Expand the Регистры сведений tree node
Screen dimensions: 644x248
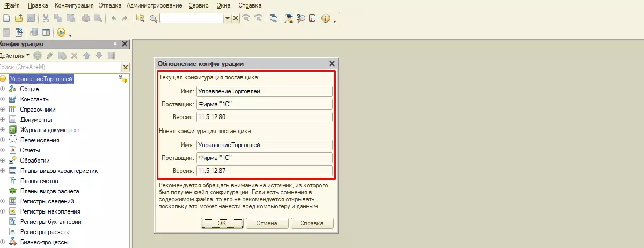[x=2, y=201]
